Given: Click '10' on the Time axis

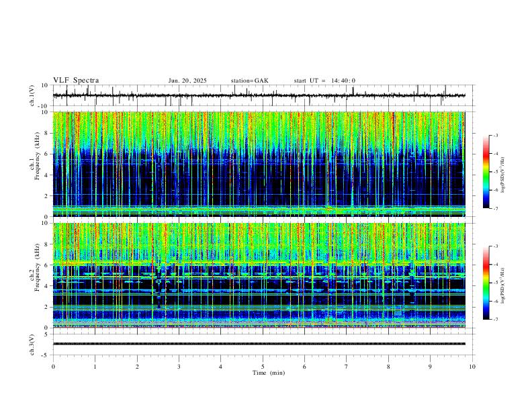Looking at the screenshot, I should click(x=472, y=367).
